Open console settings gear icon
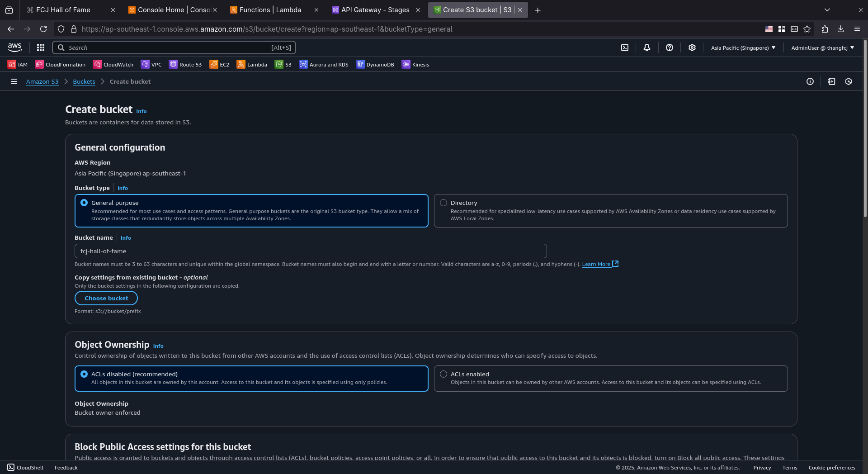868x474 pixels. point(692,47)
